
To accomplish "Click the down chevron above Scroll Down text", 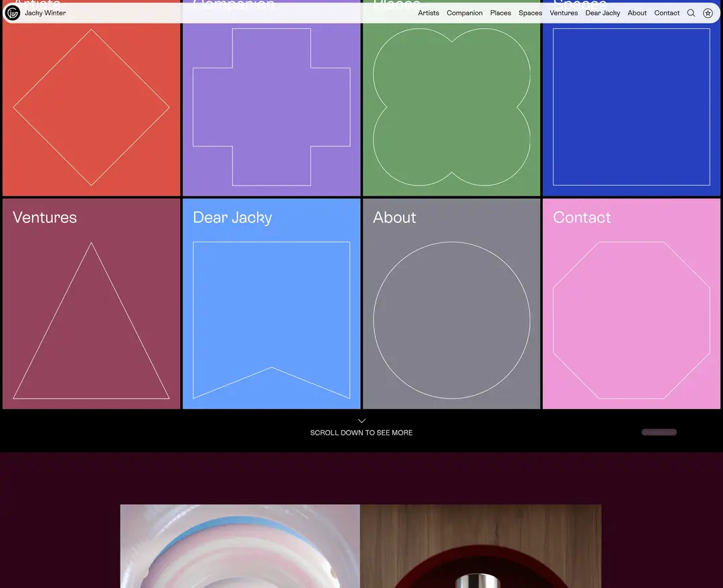I will (361, 421).
